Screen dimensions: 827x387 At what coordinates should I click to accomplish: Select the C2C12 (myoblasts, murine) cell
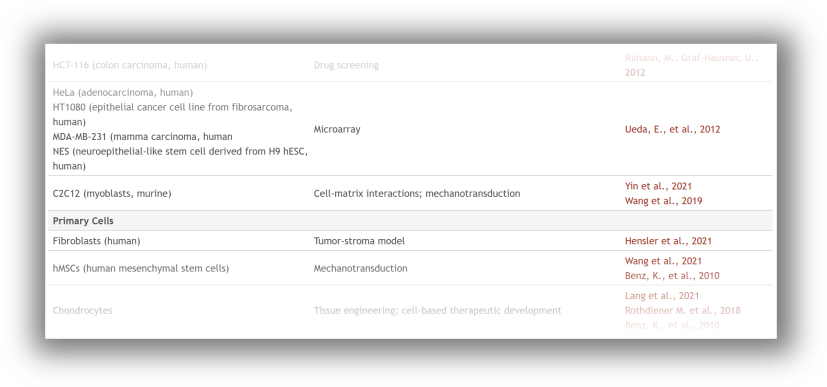[x=112, y=194]
